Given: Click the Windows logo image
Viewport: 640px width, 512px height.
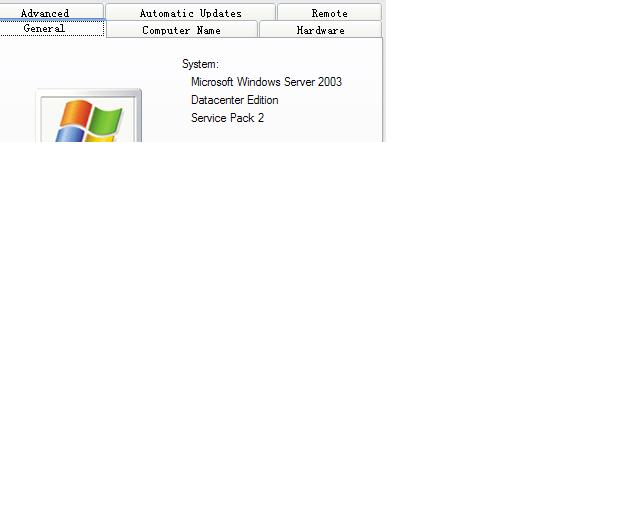Looking at the screenshot, I should click(89, 118).
